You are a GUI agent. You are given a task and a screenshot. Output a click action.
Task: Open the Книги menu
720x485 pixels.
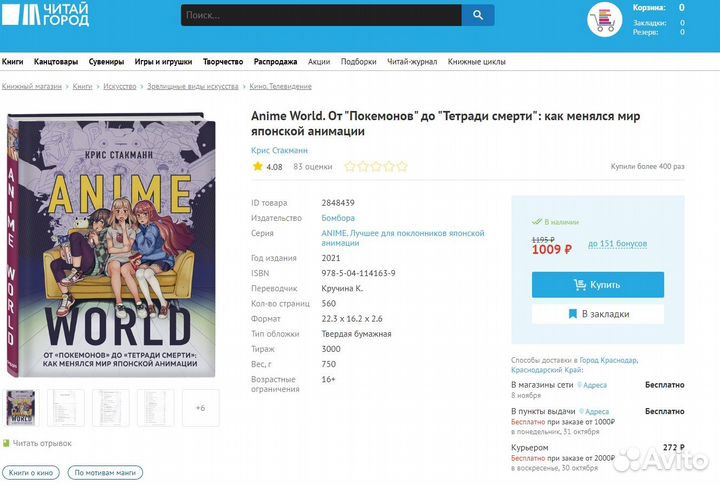[x=12, y=62]
